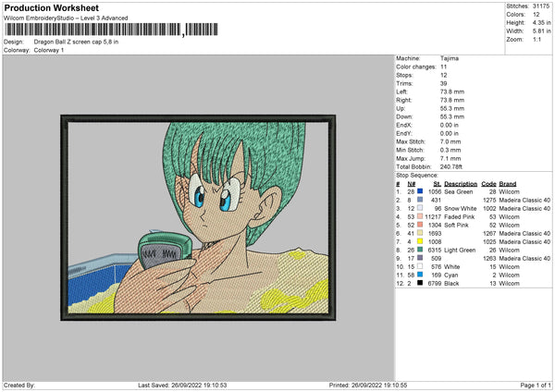This screenshot has height=392, width=555.
Task: Click the yellow swatch for code 1025
Action: 420,241
